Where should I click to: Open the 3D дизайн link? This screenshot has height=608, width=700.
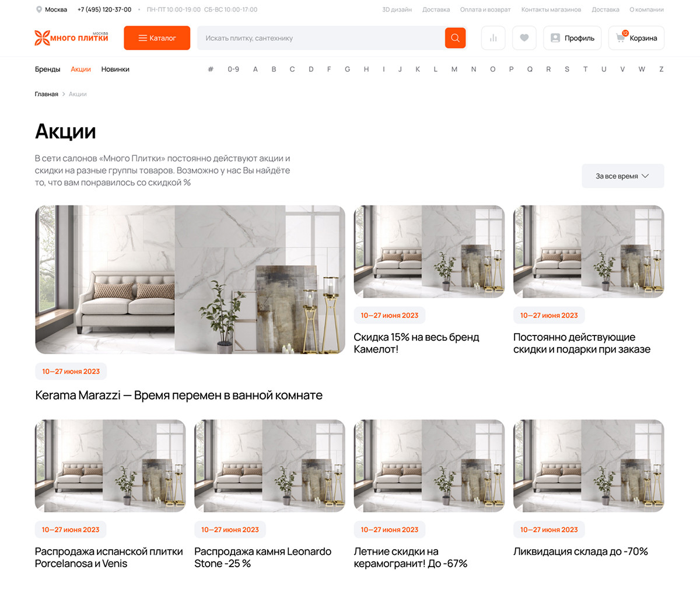coord(397,9)
